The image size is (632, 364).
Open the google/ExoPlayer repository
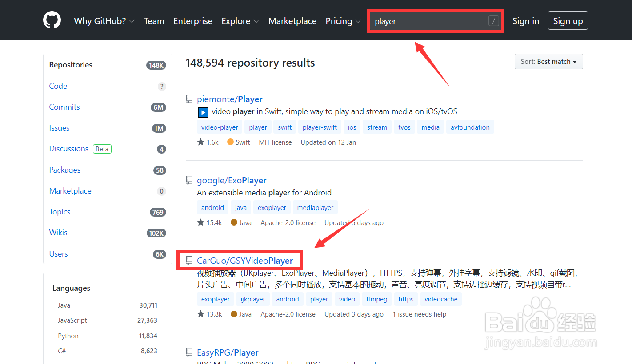pyautogui.click(x=232, y=180)
